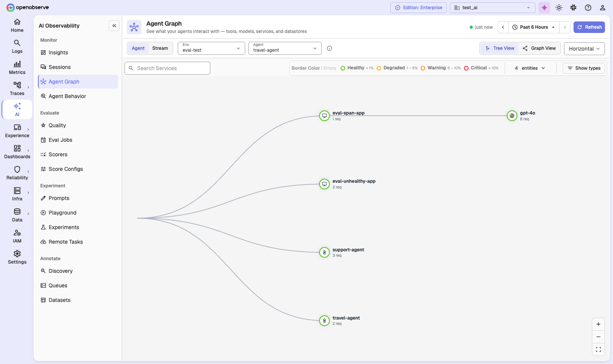Fit graph to screen icon

[x=598, y=349]
